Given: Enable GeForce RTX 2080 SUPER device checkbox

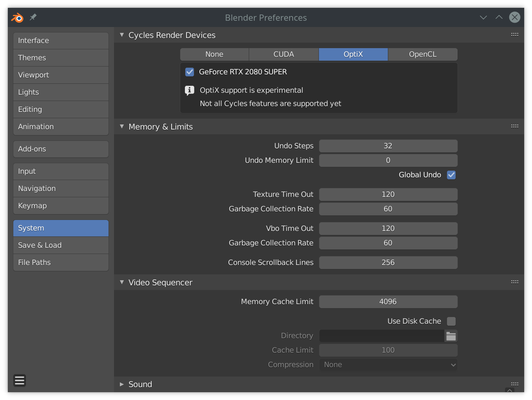Looking at the screenshot, I should 190,72.
